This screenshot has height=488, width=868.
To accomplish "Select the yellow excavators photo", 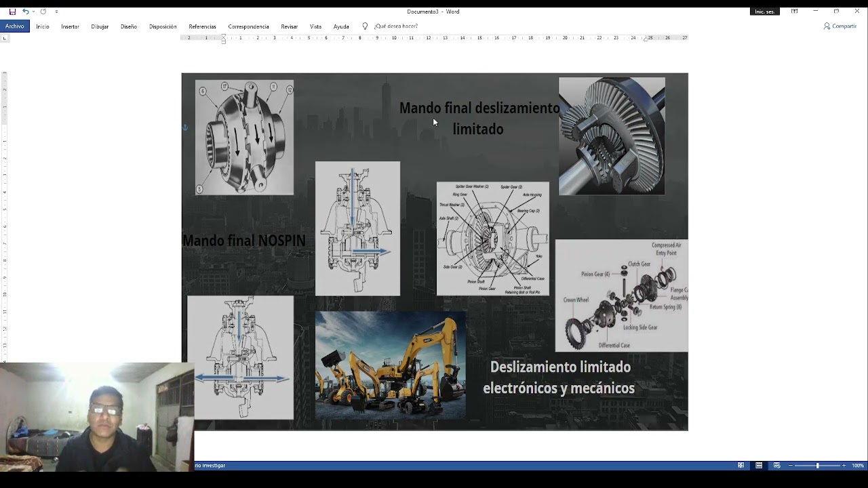I will [391, 365].
